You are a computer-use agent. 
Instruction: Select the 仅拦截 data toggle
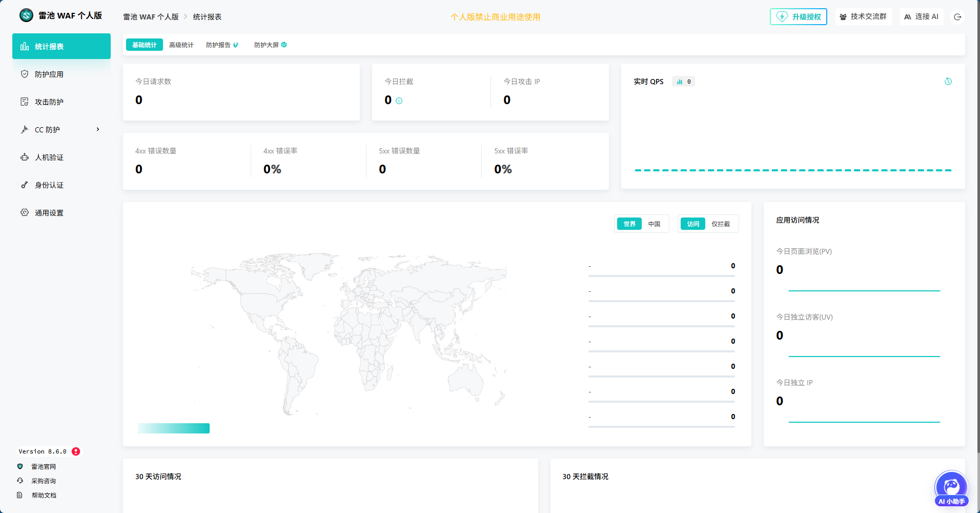click(x=721, y=224)
